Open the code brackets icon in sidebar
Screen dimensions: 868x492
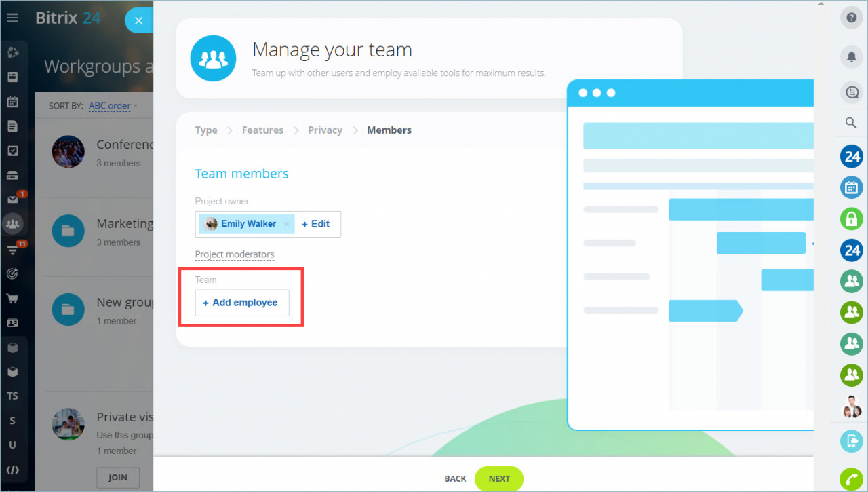click(x=12, y=470)
